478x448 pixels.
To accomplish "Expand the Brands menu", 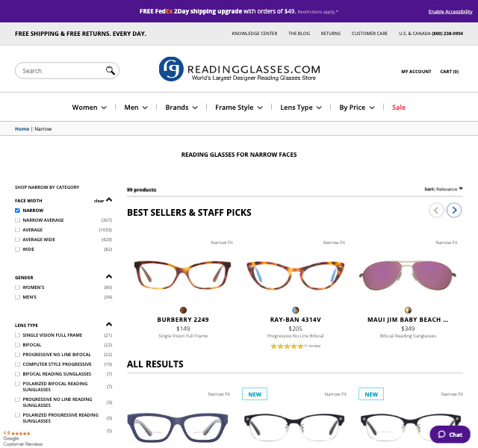I will coord(181,108).
